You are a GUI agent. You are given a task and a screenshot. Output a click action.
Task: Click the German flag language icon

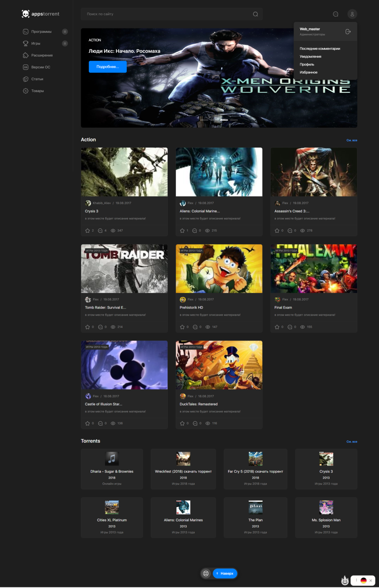(x=363, y=581)
